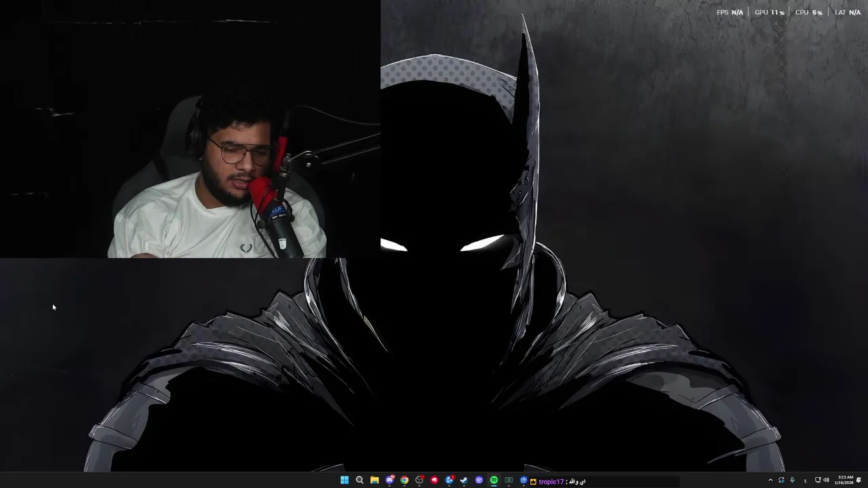The width and height of the screenshot is (868, 488).
Task: Click the GPU 11 % overlay readout
Action: tap(770, 12)
